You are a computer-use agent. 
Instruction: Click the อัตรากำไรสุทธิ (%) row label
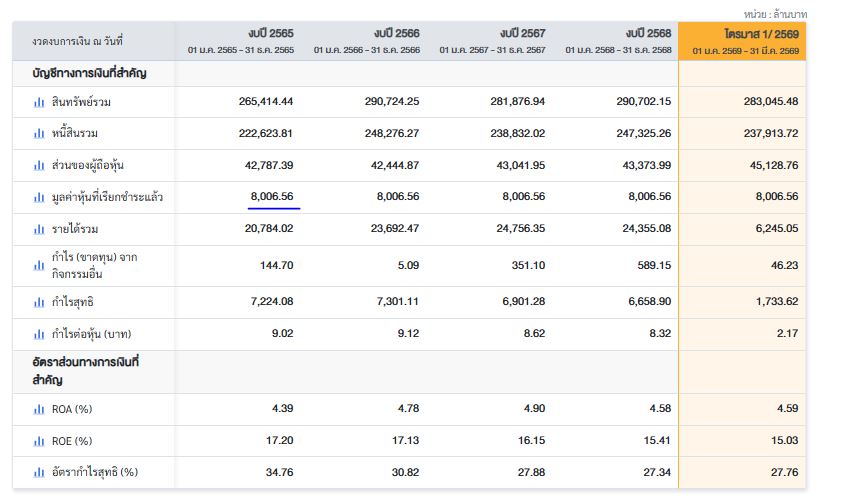[95, 472]
